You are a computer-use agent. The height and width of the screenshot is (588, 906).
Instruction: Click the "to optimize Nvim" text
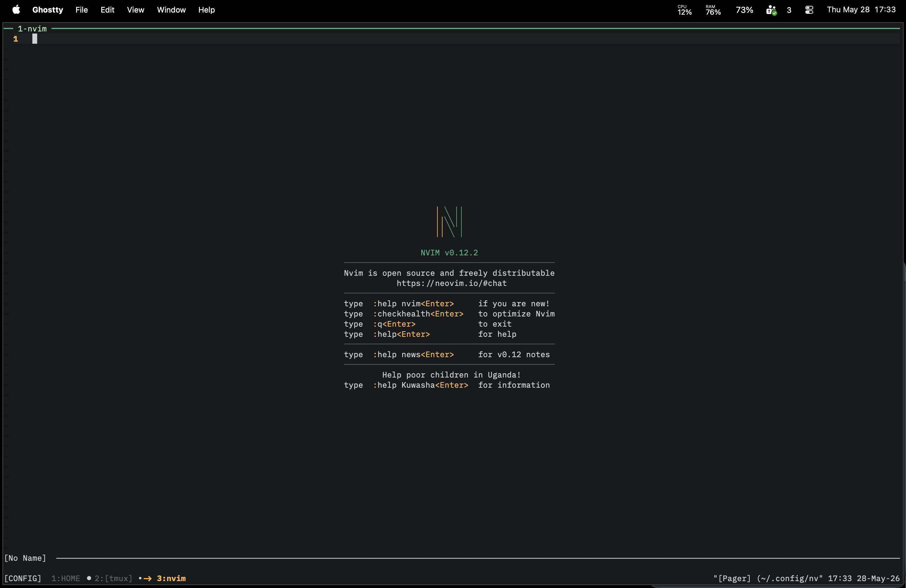tap(517, 314)
